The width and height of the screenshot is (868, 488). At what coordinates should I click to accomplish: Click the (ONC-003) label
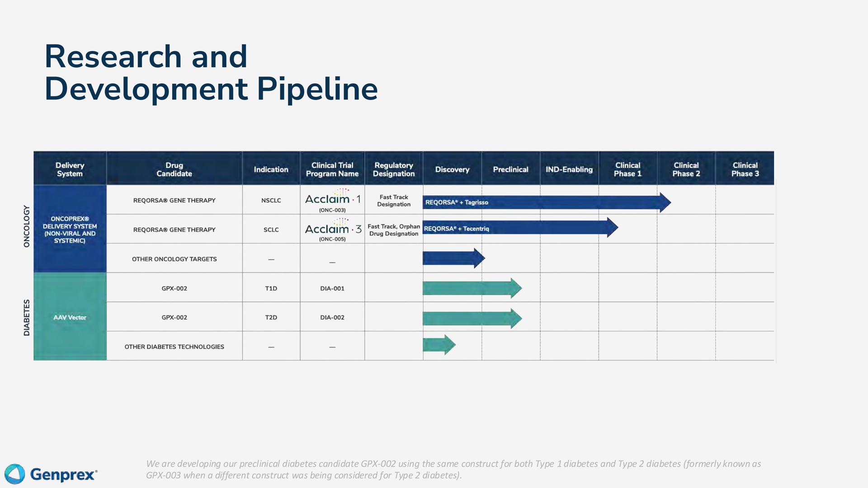pos(332,210)
